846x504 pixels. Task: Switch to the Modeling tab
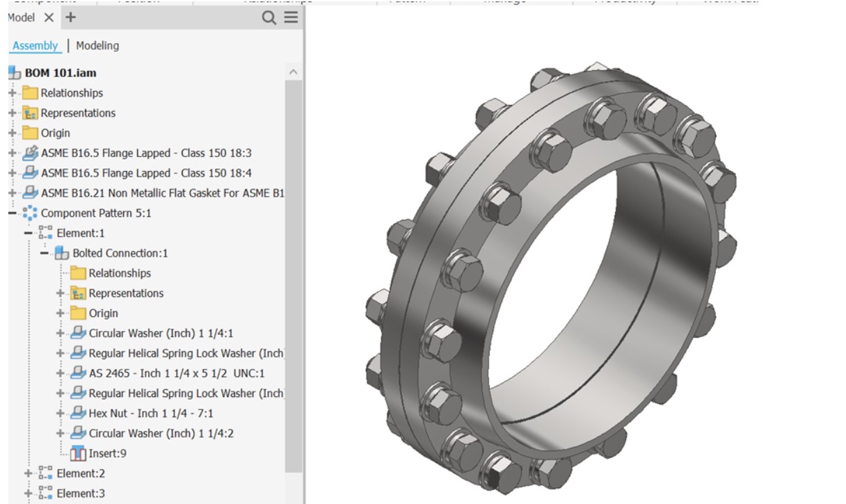coord(97,46)
